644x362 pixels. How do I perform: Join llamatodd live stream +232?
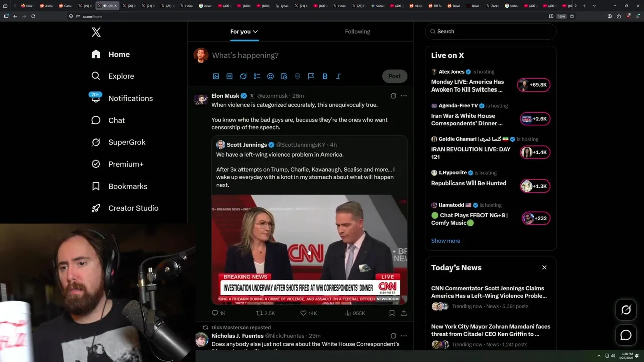(x=536, y=218)
